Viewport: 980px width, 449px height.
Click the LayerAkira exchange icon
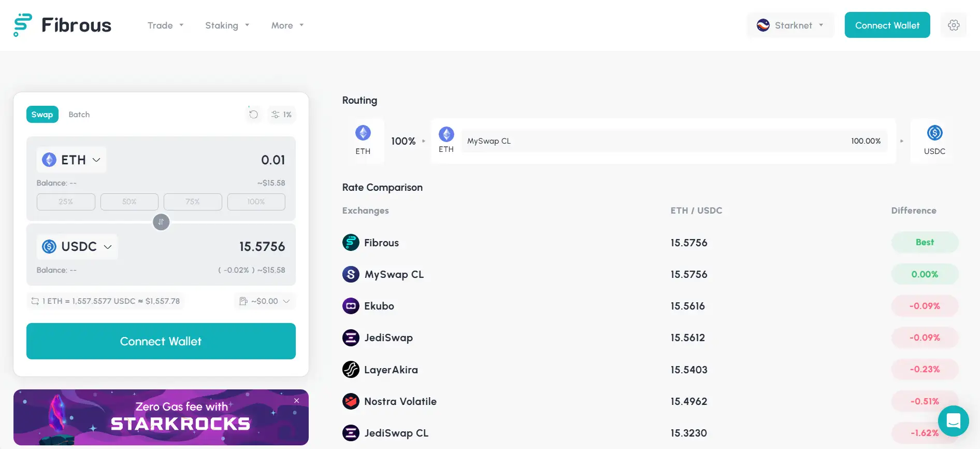pos(351,370)
